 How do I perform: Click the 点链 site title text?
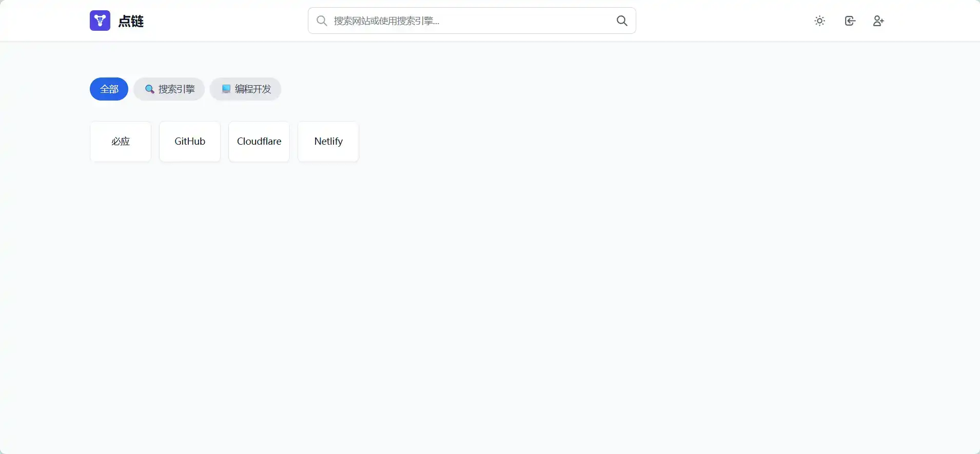[131, 21]
